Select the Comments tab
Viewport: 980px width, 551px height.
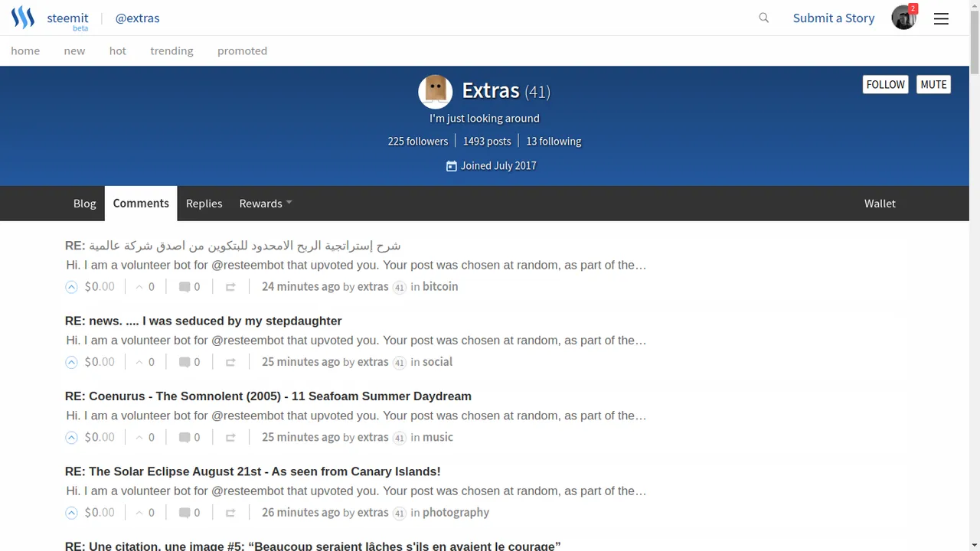point(141,204)
